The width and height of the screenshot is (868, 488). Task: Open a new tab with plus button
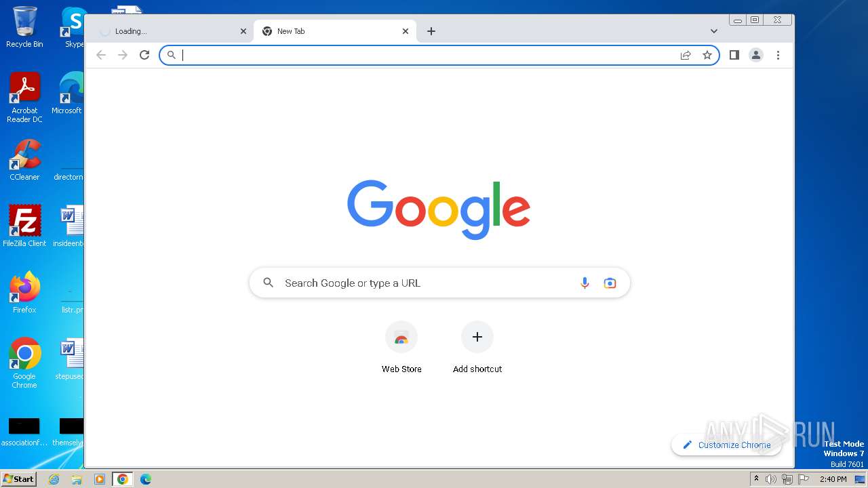[x=431, y=31]
